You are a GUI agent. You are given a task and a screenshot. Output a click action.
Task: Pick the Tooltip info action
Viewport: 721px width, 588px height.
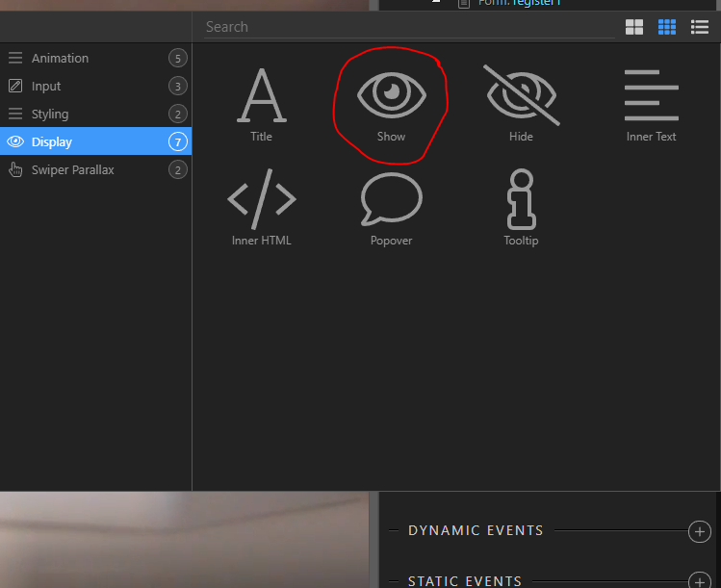[521, 208]
